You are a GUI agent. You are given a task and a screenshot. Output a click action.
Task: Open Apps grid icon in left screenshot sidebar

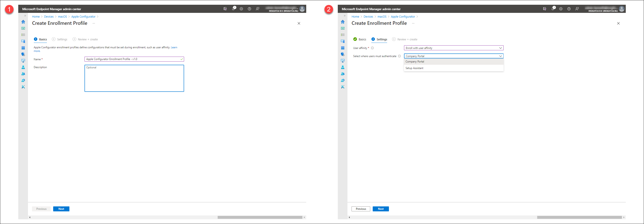tap(23, 48)
